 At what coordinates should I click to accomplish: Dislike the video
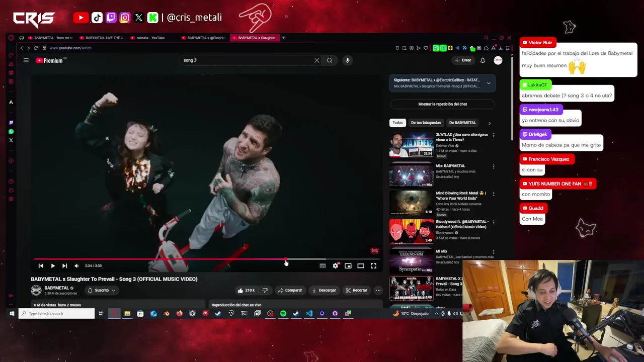[x=265, y=290]
